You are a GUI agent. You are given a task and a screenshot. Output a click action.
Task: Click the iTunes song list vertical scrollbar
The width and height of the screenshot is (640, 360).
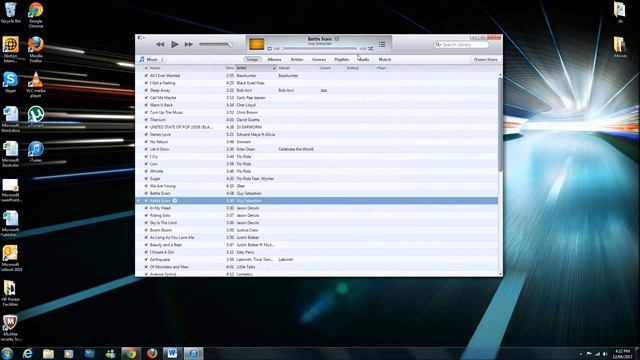500,124
